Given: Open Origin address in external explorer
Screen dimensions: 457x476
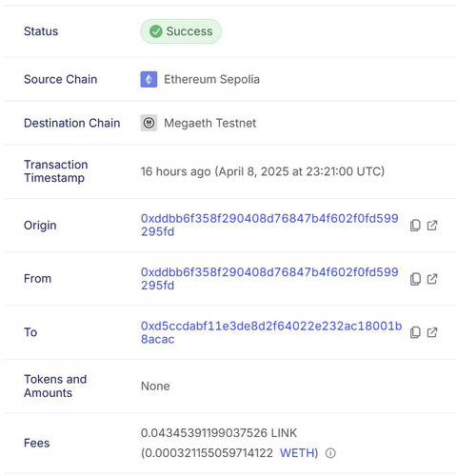Looking at the screenshot, I should pyautogui.click(x=432, y=226).
